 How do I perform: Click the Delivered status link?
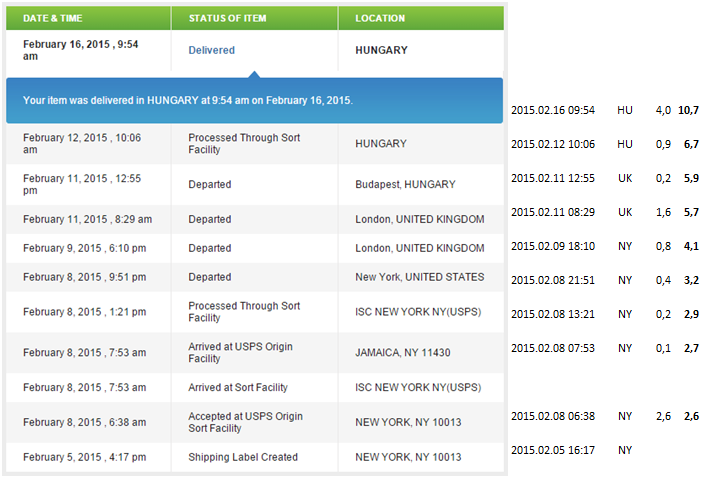pos(211,50)
